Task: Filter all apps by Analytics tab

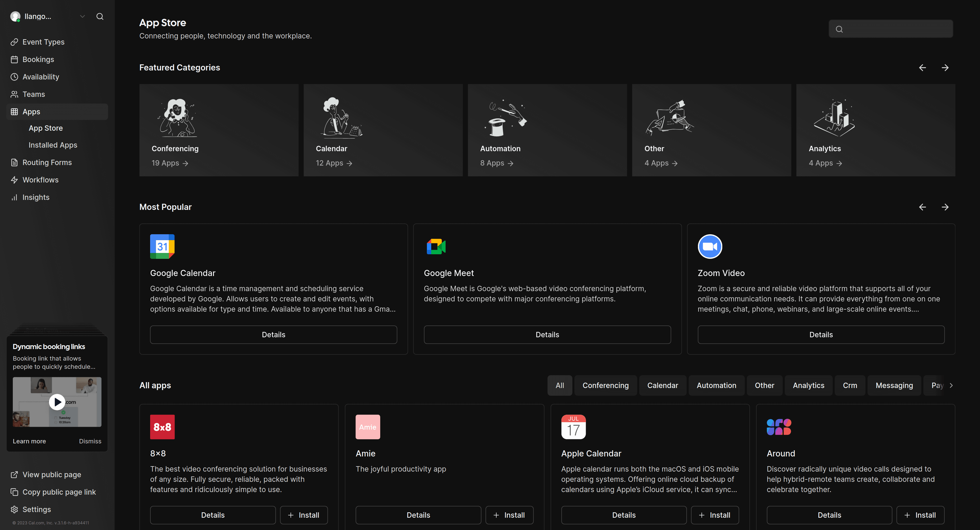Action: point(808,385)
